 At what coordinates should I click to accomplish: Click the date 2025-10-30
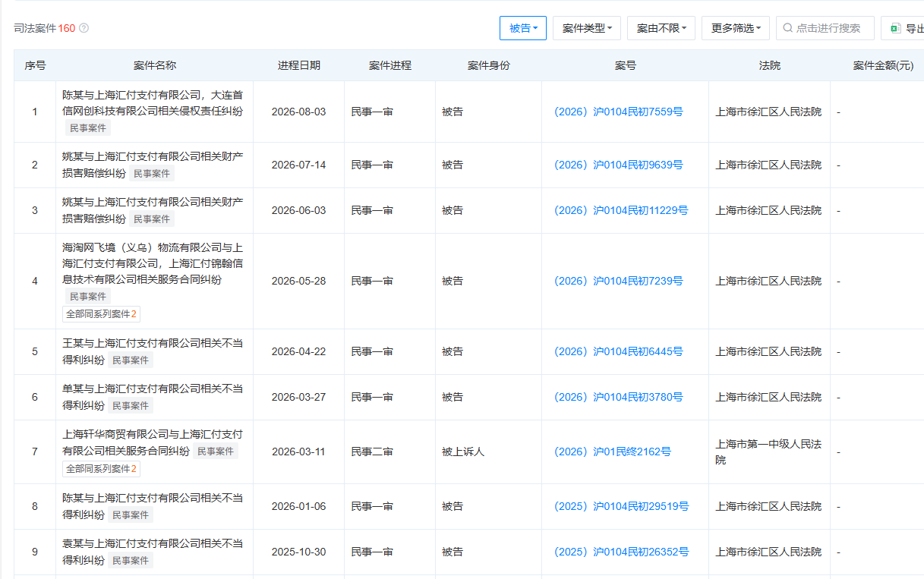tap(298, 552)
